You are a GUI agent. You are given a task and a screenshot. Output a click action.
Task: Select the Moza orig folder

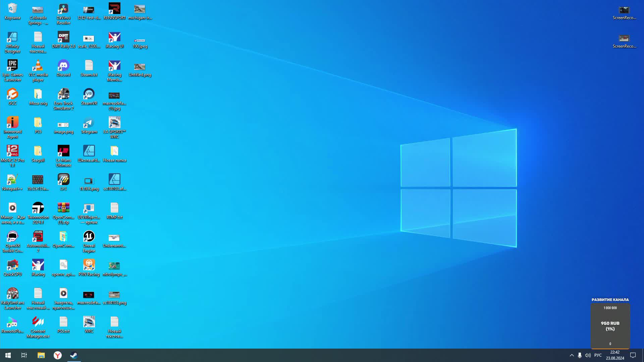click(x=38, y=97)
